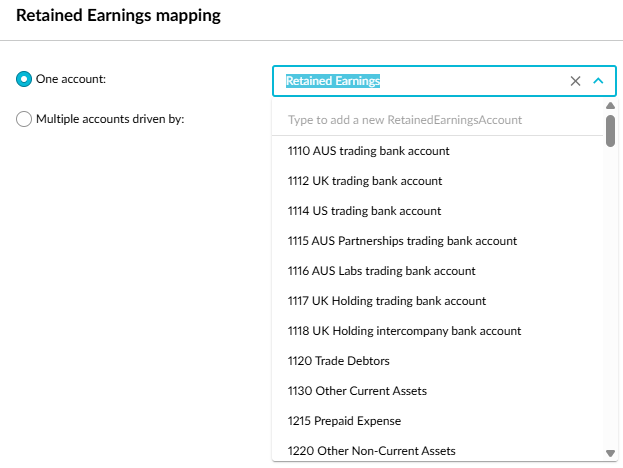Pick 1112 UK trading bank account
This screenshot has height=468, width=623.
click(365, 181)
